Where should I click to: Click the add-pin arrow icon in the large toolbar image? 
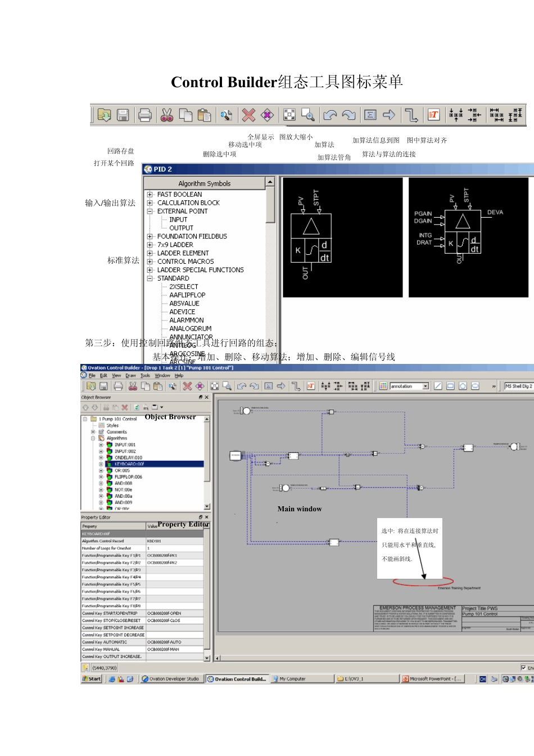(x=389, y=115)
